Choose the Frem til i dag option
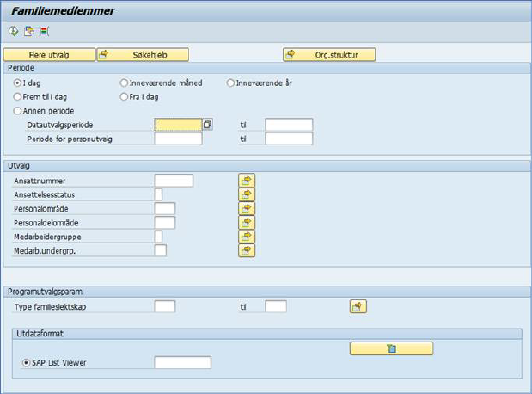 point(17,97)
